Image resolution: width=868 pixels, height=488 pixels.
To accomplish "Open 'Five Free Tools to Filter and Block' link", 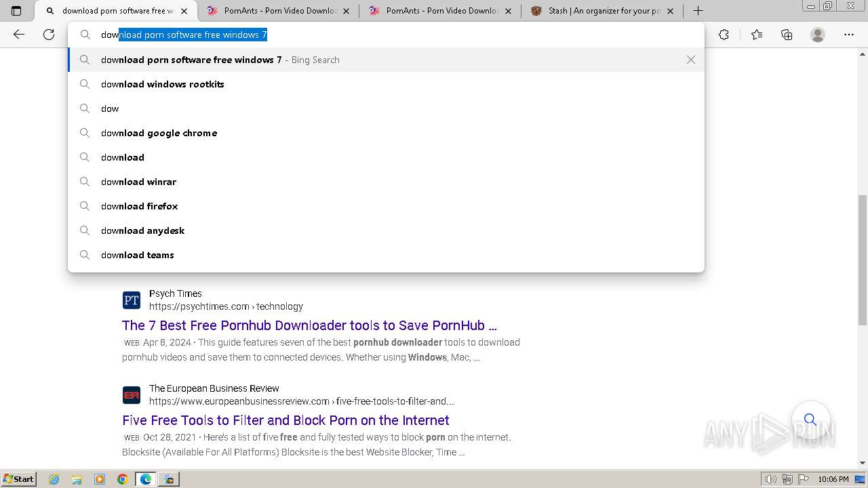I will point(285,420).
